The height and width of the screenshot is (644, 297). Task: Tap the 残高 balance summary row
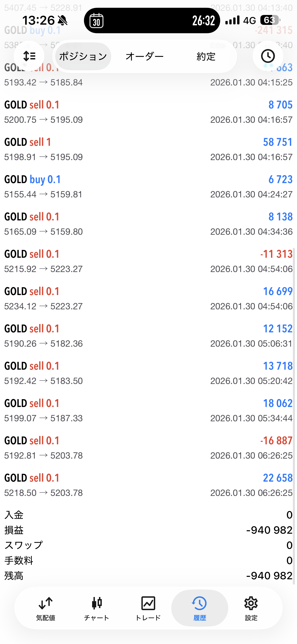coord(148,576)
